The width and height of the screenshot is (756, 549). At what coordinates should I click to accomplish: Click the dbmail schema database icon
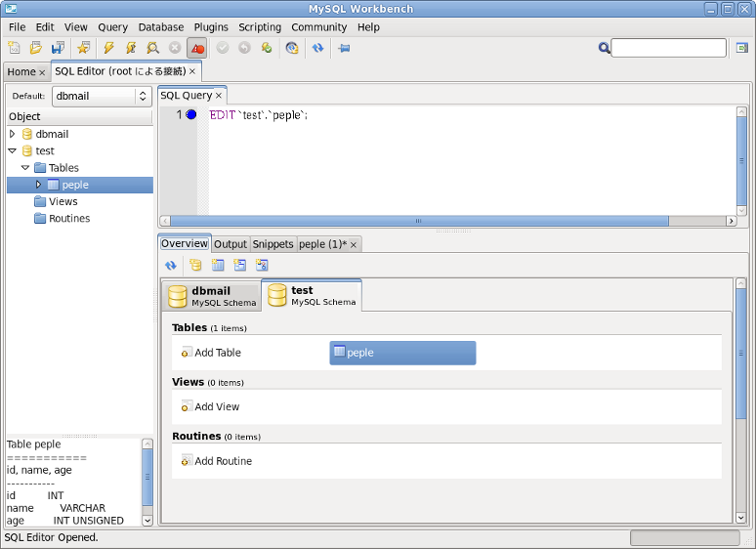click(27, 134)
